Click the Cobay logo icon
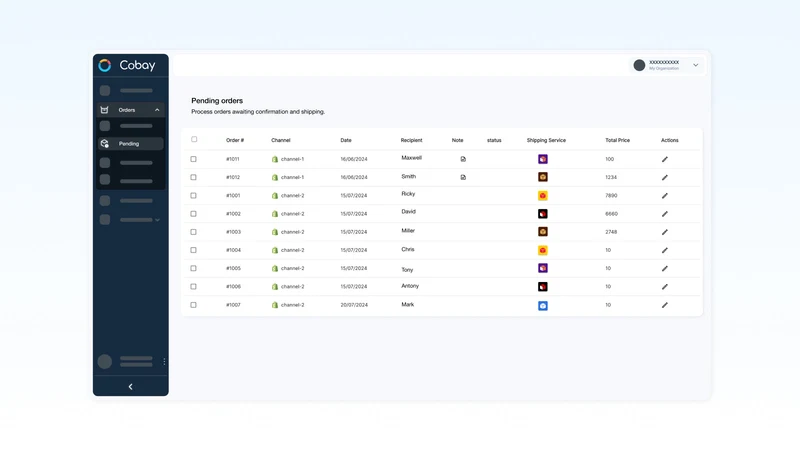The width and height of the screenshot is (800, 450). point(105,65)
